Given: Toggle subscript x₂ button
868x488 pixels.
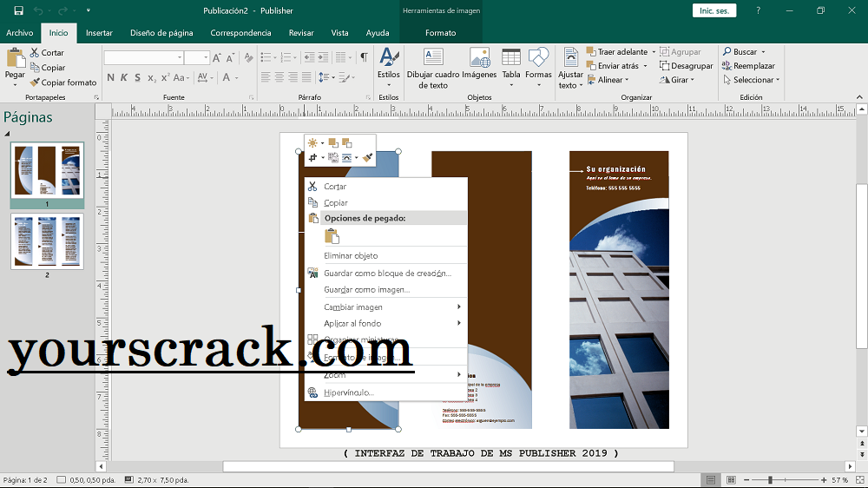Looking at the screenshot, I should click(x=151, y=78).
